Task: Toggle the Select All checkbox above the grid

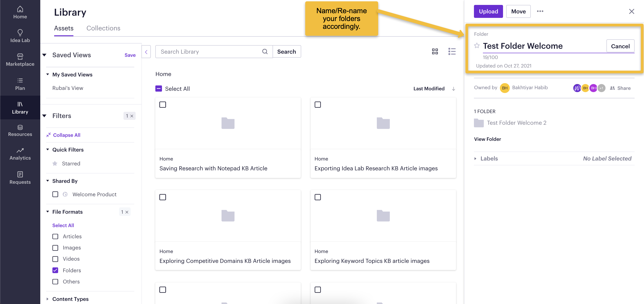Action: coord(158,89)
